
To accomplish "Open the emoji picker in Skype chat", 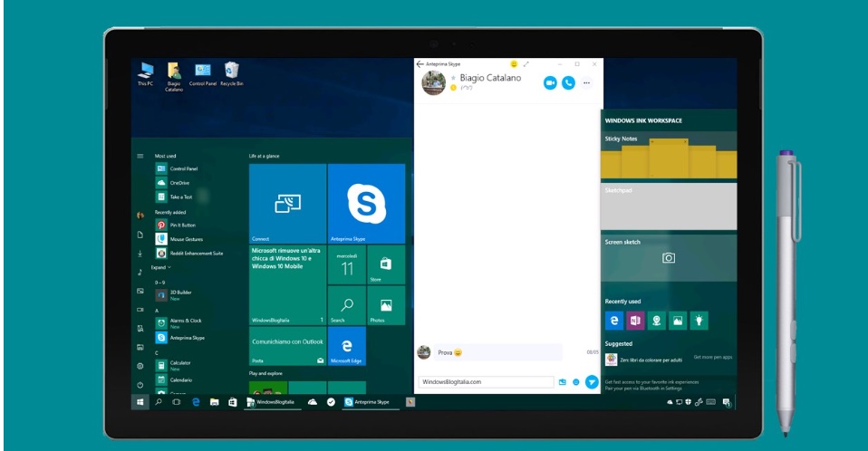I will 576,382.
